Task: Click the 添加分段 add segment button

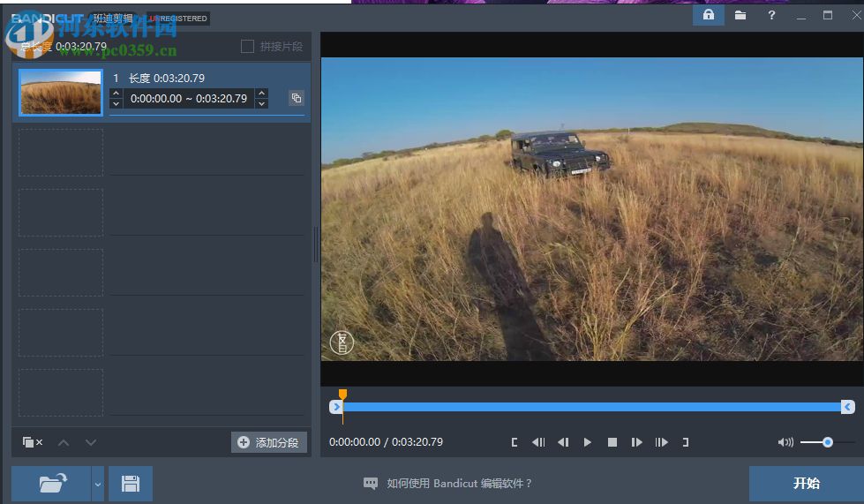Action: pos(269,442)
